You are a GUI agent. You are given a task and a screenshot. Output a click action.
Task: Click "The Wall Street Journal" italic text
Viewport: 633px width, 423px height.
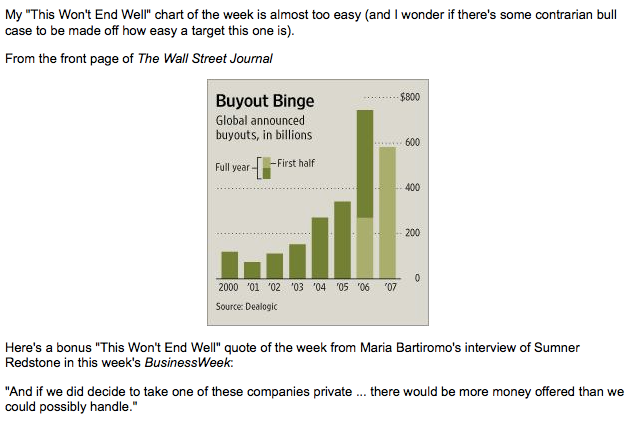pyautogui.click(x=205, y=58)
